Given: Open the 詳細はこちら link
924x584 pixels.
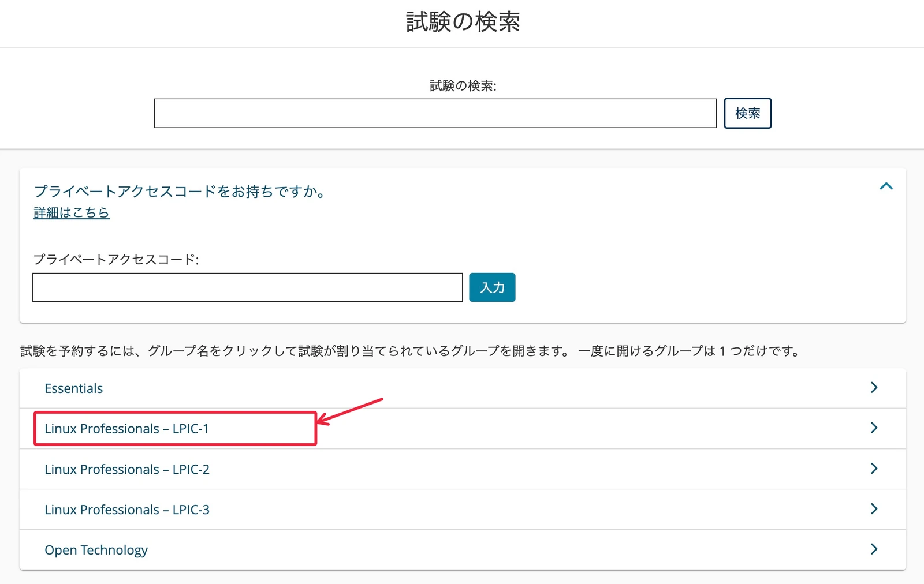Looking at the screenshot, I should click(72, 212).
